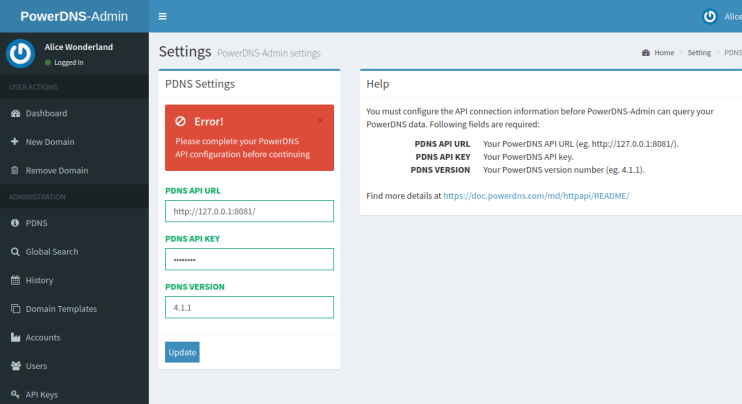Dismiss the Error alert with the X
This screenshot has width=742, height=404.
point(320,120)
